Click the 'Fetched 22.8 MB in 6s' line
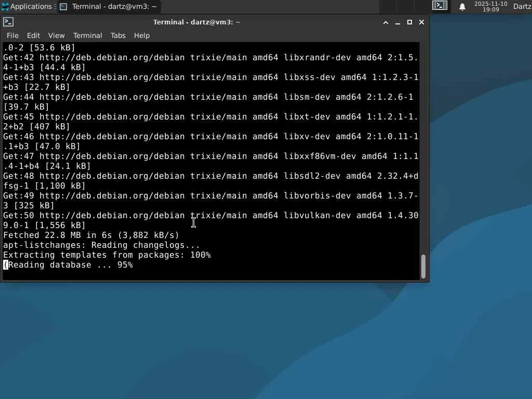This screenshot has width=532, height=399. pos(91,235)
